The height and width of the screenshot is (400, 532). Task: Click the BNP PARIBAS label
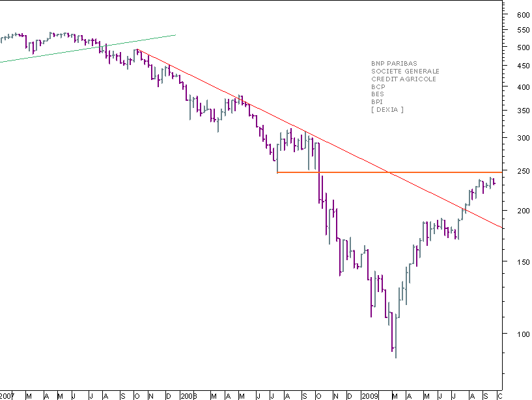(x=394, y=63)
